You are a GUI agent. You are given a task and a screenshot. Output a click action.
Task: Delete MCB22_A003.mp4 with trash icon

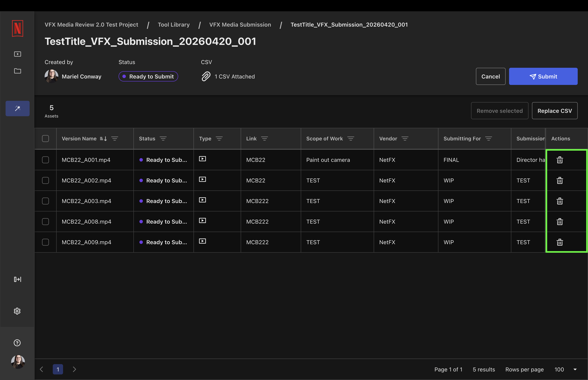click(560, 201)
